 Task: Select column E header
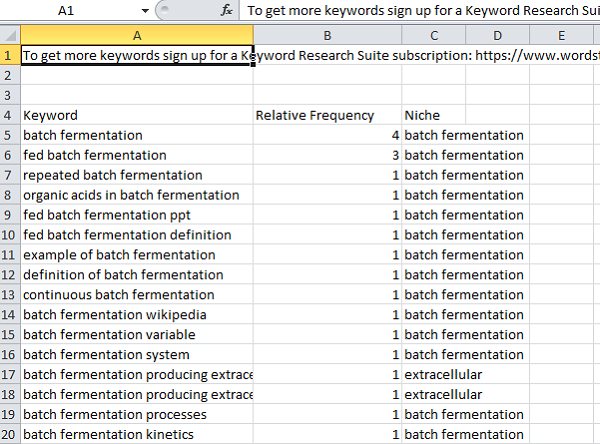(561, 36)
